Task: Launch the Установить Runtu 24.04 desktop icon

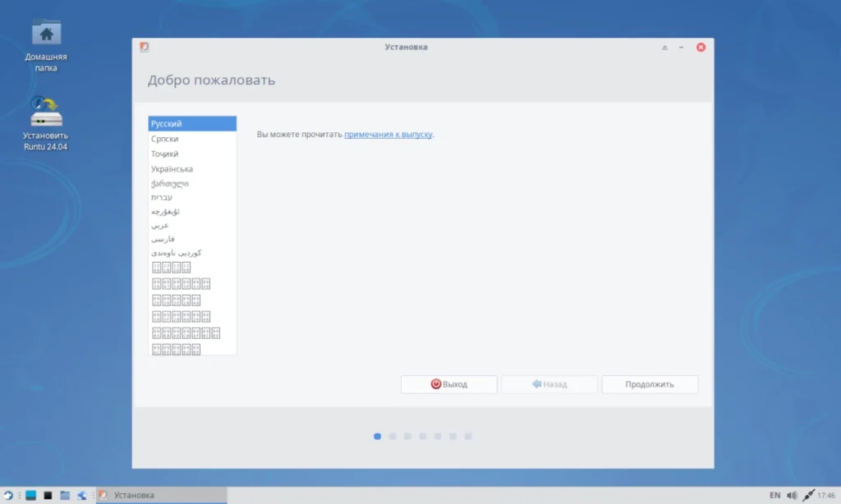Action: pos(46,123)
